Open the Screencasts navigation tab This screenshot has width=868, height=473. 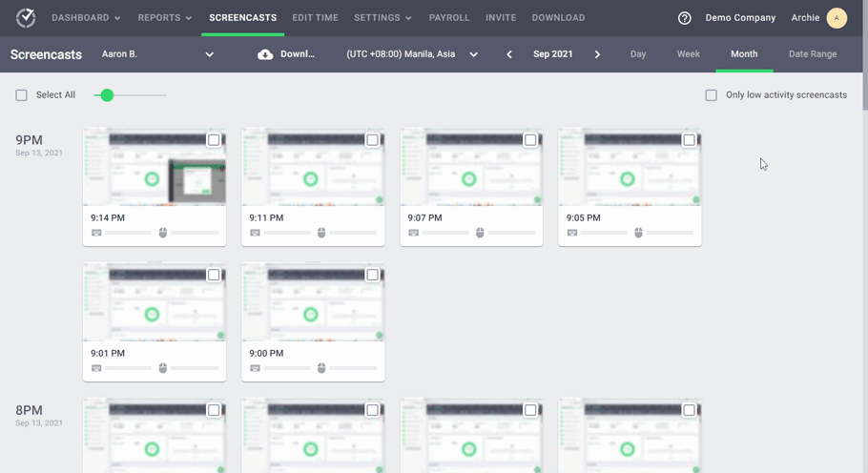[x=242, y=18]
